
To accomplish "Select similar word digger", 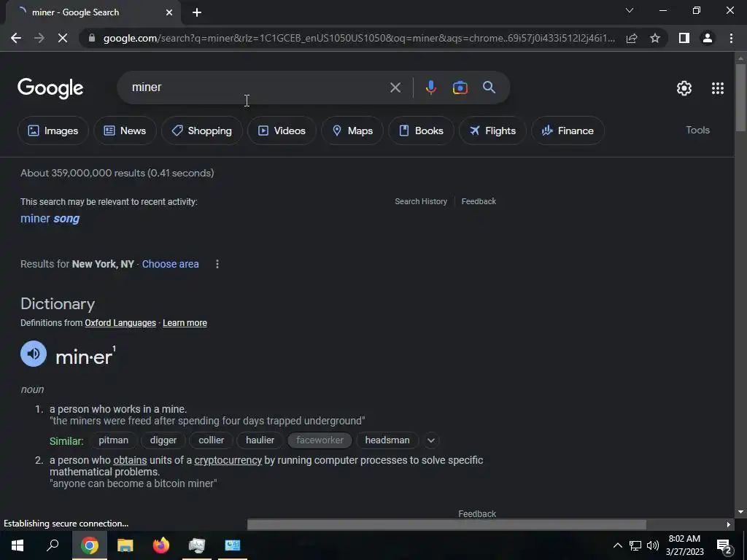I will click(163, 440).
